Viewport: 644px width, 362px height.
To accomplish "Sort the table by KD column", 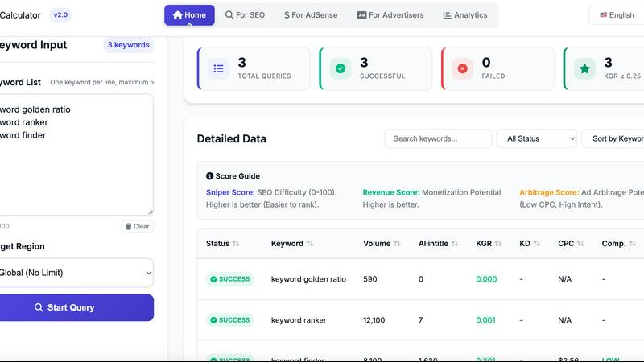I will (x=530, y=244).
